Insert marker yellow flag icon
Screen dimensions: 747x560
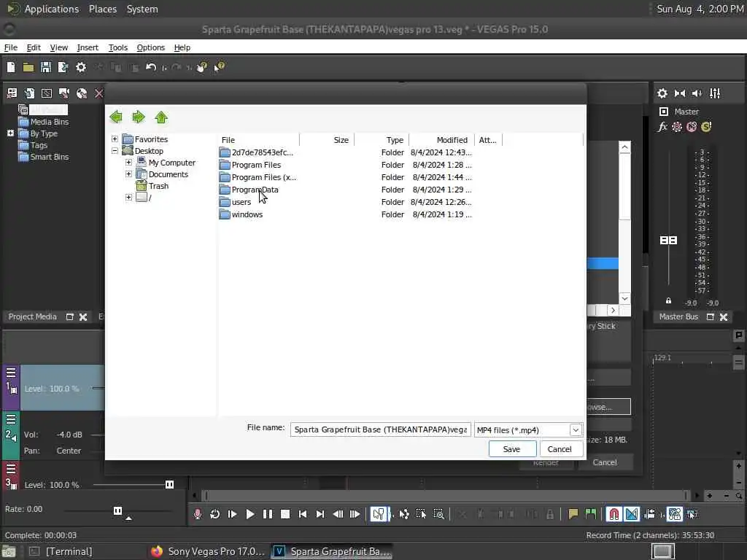pos(573,514)
